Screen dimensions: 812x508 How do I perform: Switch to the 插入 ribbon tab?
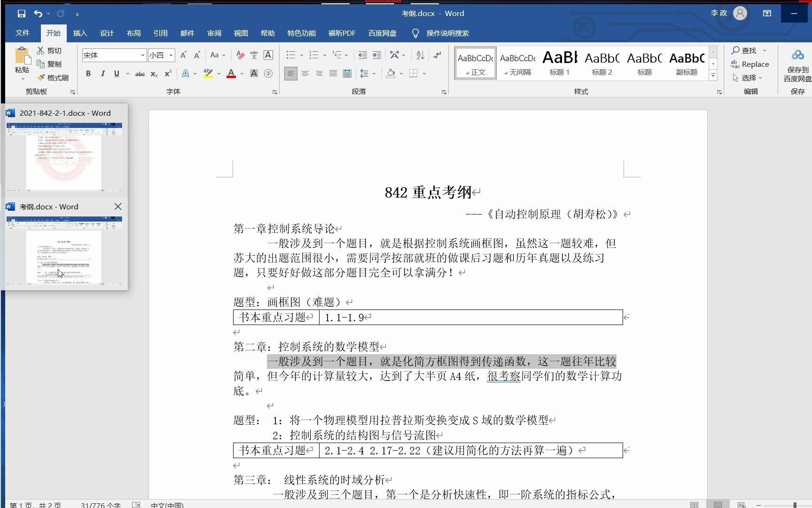point(80,33)
